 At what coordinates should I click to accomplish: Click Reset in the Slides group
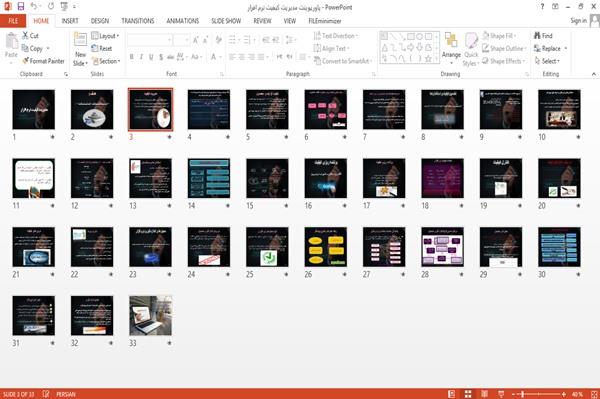pyautogui.click(x=102, y=49)
